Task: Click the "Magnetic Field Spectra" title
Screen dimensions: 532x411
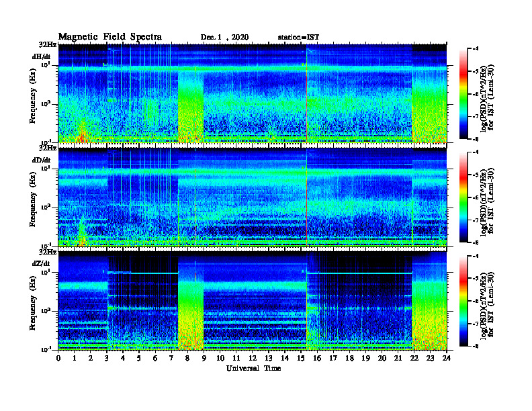Action: pos(110,37)
